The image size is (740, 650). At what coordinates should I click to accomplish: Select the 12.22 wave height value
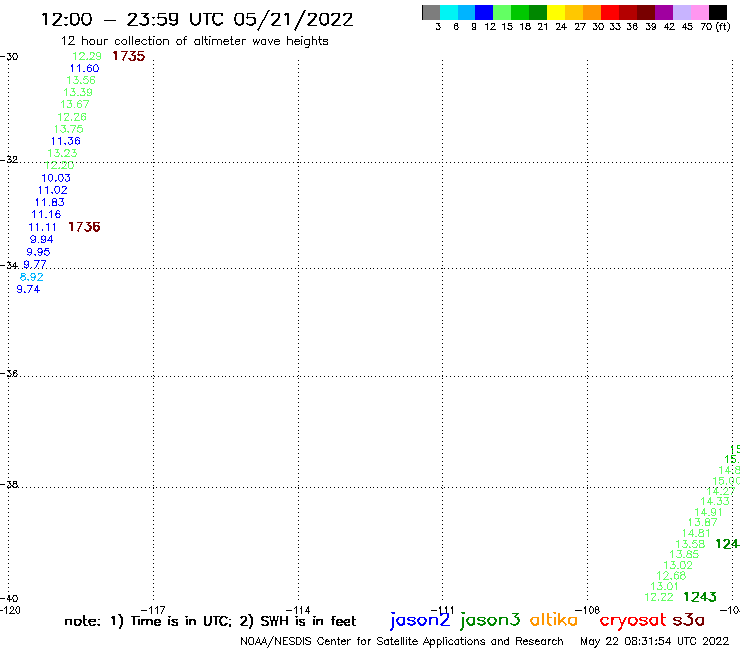659,597
